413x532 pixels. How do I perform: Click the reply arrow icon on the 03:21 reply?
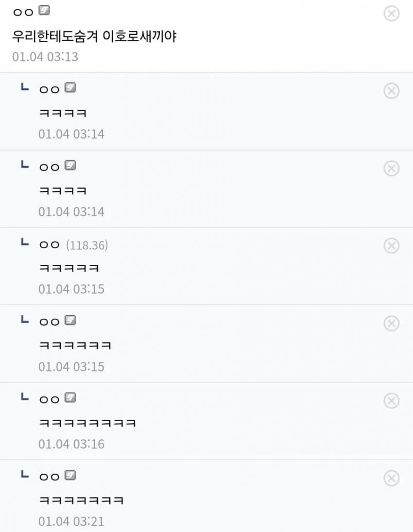point(25,475)
